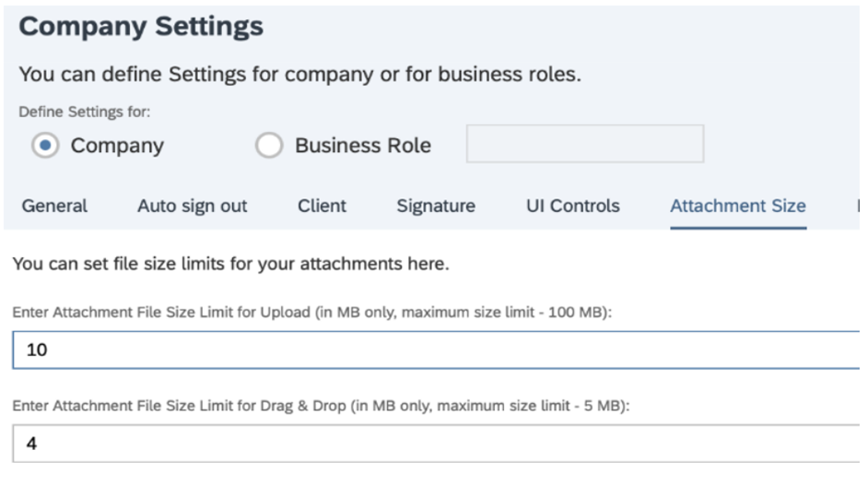Viewport: 868px width, 485px height.
Task: Select the Business Role radio button
Action: pos(268,146)
